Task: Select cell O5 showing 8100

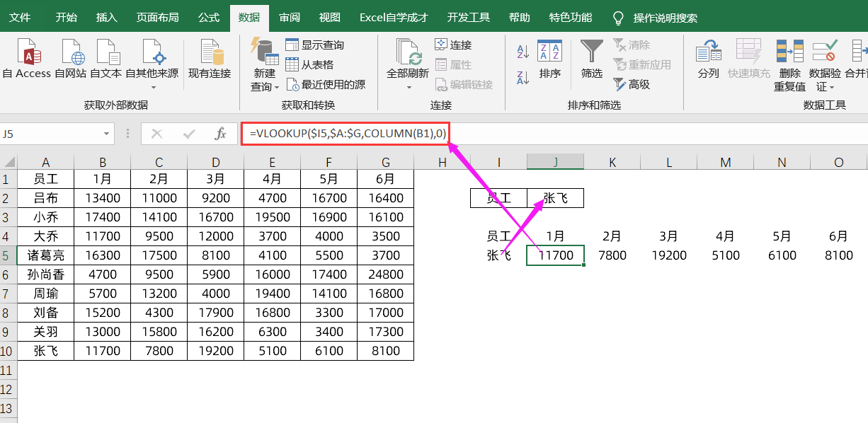Action: [x=839, y=255]
